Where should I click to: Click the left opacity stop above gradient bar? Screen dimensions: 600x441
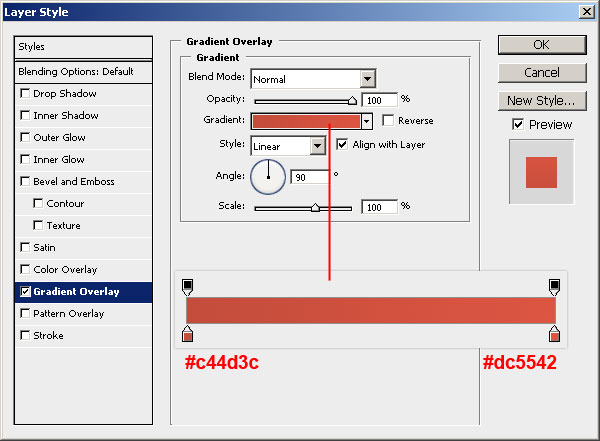(187, 288)
